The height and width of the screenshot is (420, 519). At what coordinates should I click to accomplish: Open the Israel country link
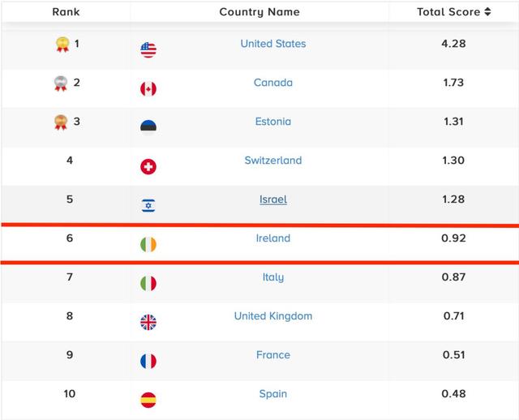(x=273, y=199)
